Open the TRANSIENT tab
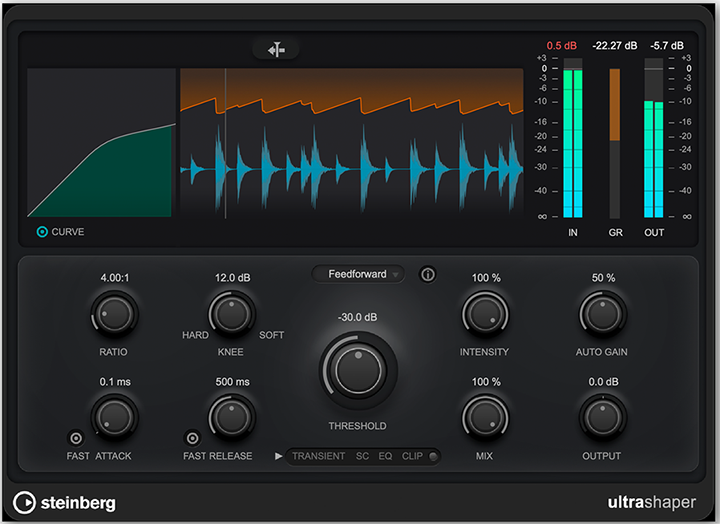The width and height of the screenshot is (720, 524). coord(318,456)
